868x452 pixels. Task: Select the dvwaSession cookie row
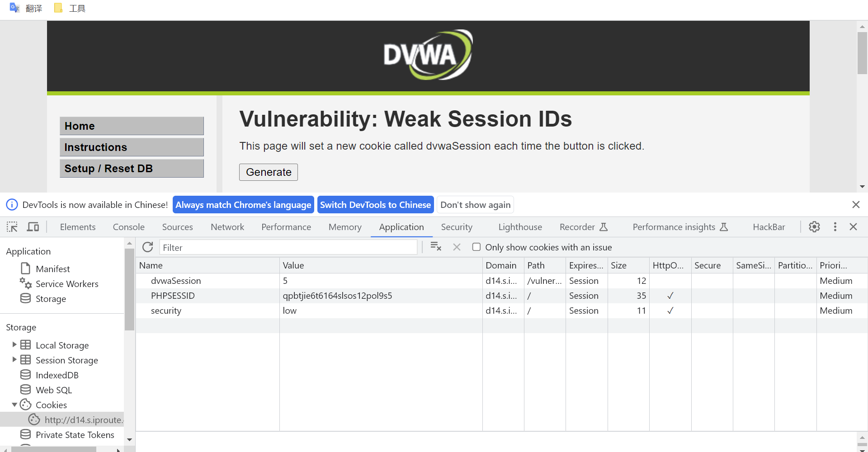pos(176,281)
